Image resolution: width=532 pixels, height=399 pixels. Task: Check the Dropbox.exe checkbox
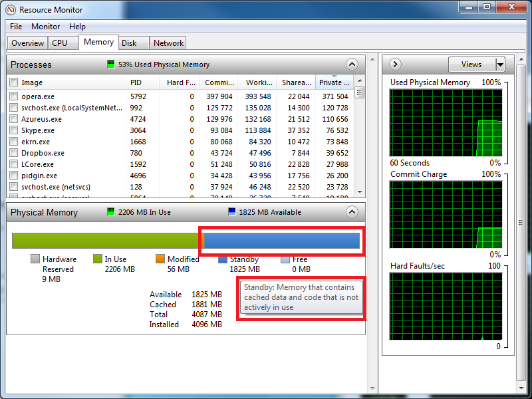click(13, 153)
